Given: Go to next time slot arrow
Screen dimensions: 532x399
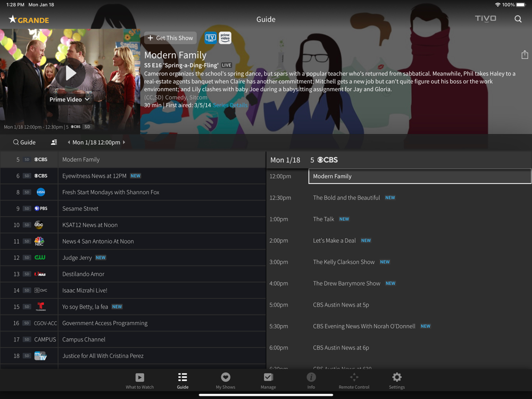Looking at the screenshot, I should (124, 142).
